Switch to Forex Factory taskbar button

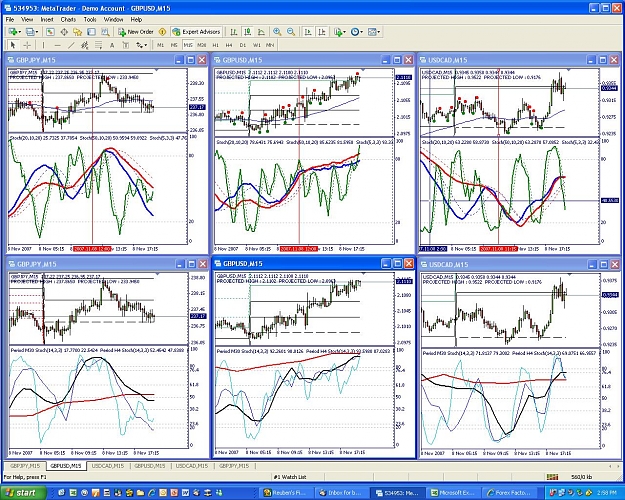click(x=510, y=493)
